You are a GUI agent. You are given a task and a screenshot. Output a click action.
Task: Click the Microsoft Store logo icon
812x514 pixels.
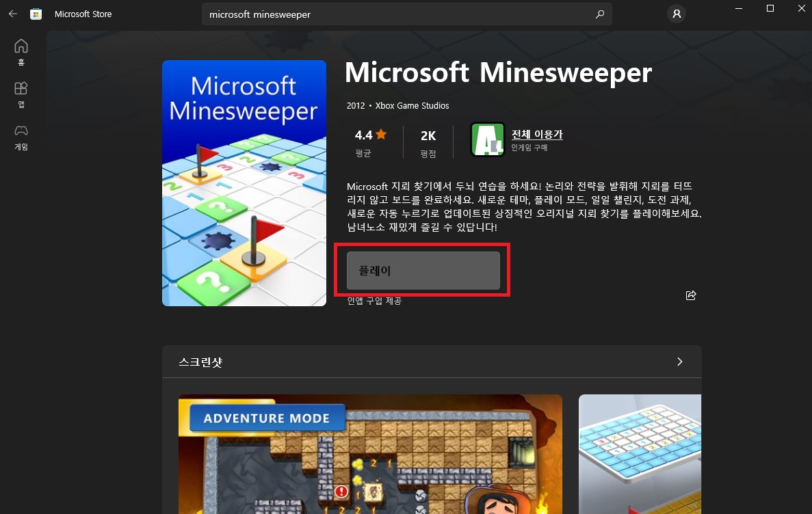pos(36,14)
